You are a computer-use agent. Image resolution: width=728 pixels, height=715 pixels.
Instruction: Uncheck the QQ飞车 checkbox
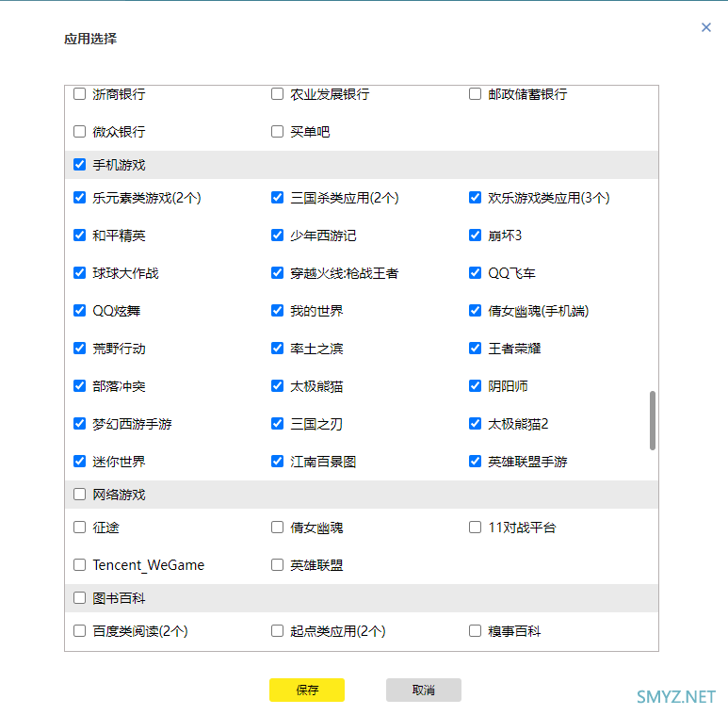pos(475,273)
